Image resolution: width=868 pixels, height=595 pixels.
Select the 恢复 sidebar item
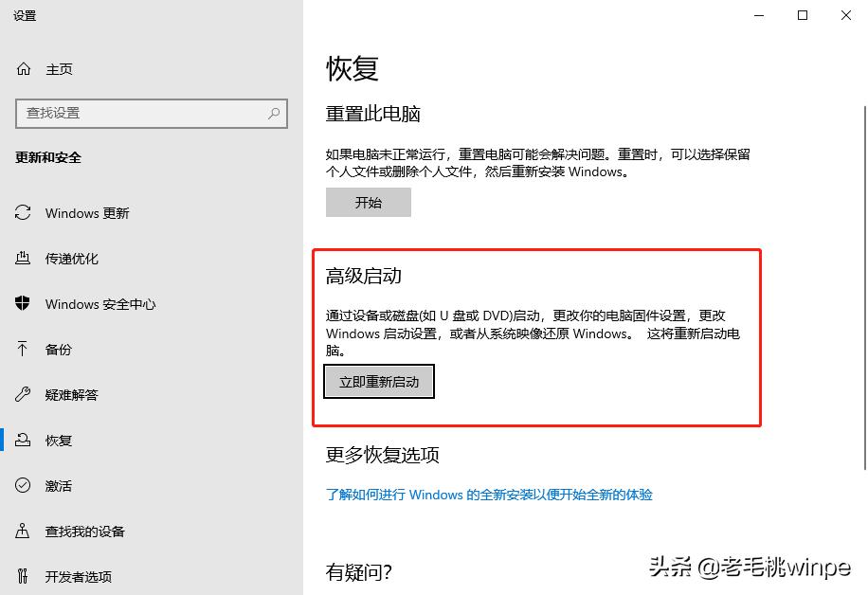pos(57,441)
